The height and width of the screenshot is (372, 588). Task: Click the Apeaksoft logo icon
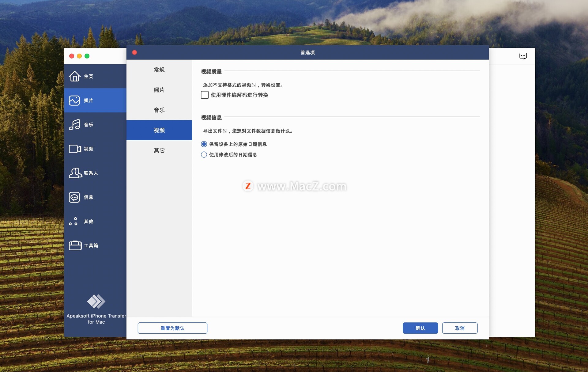click(x=96, y=301)
